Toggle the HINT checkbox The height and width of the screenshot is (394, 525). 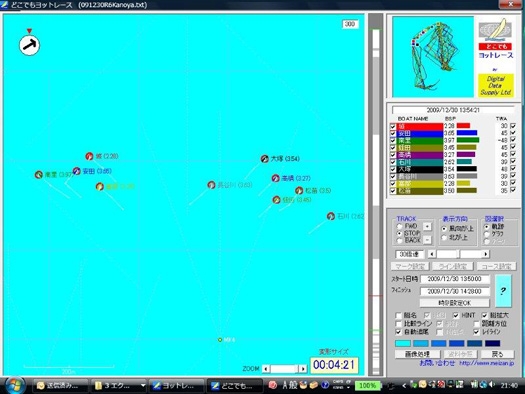tap(456, 315)
